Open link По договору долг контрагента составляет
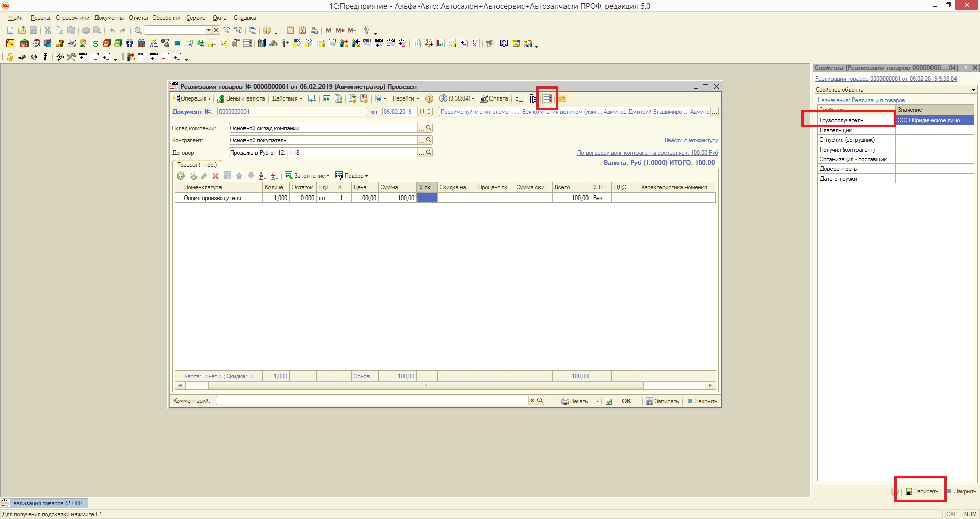Viewport: 980px width, 519px height. tap(647, 153)
